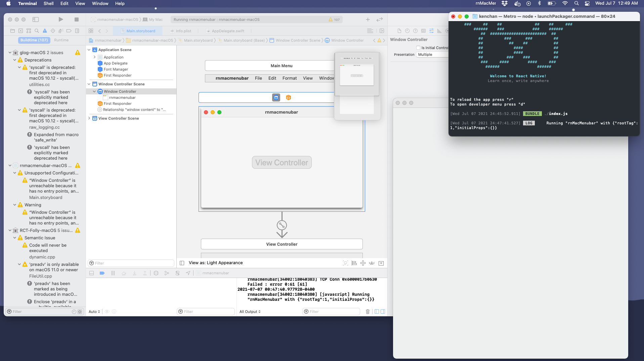Viewport: 644px width, 361px height.
Task: Click View as: Light Appearance
Action: tap(216, 263)
